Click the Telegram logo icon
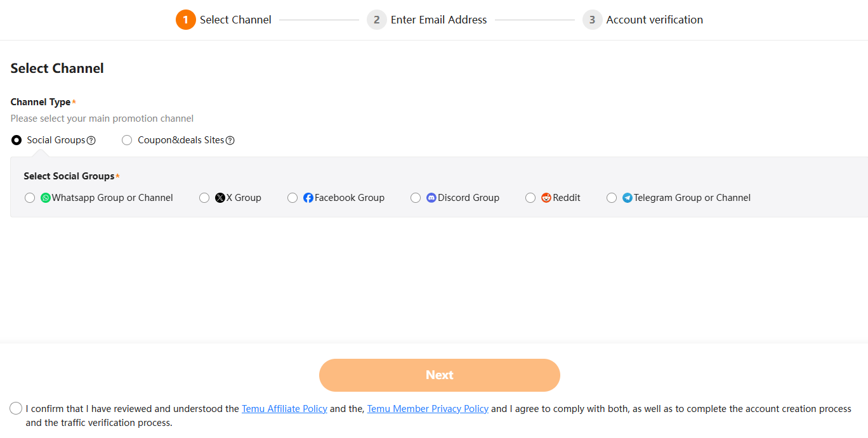This screenshot has height=438, width=868. [x=628, y=198]
